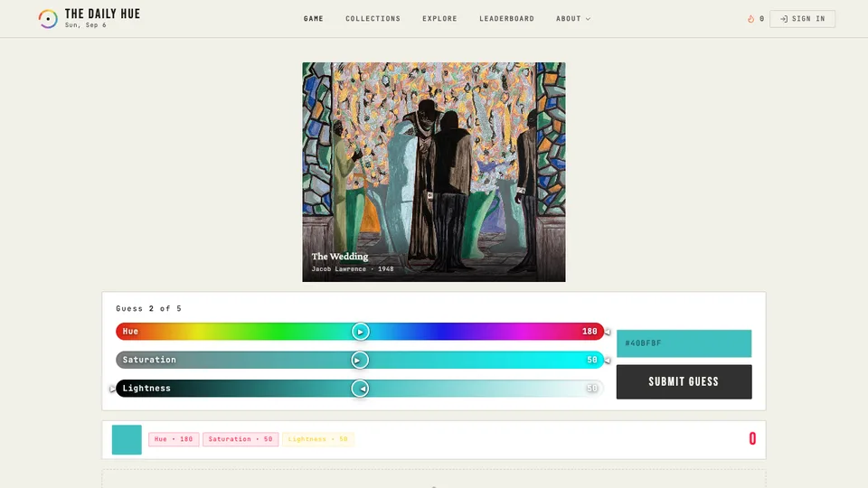The width and height of the screenshot is (868, 488).
Task: Open the Explore nav item
Action: (439, 19)
